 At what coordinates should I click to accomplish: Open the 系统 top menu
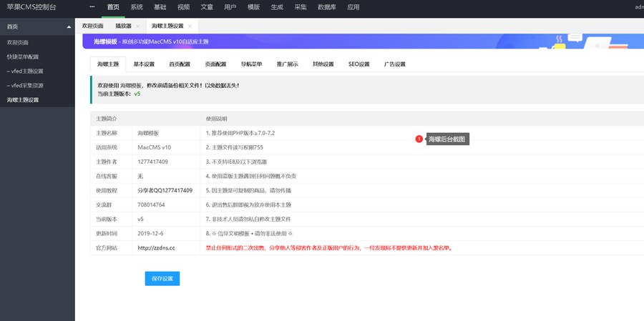coord(137,7)
